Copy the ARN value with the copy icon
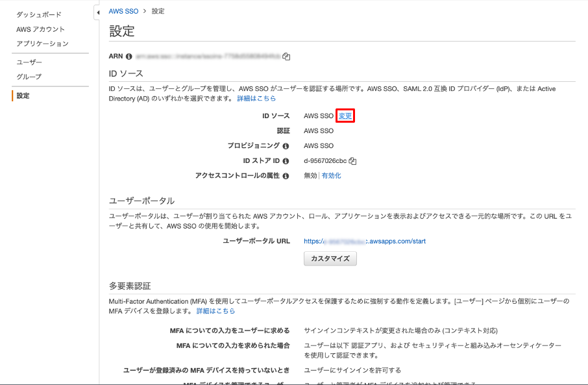The image size is (588, 385). (x=286, y=56)
